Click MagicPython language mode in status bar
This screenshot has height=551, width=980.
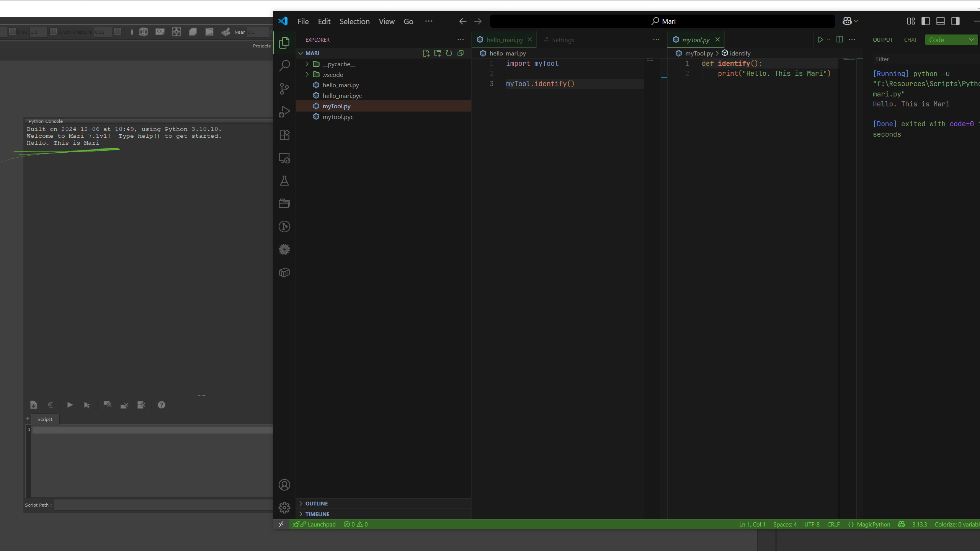point(873,524)
